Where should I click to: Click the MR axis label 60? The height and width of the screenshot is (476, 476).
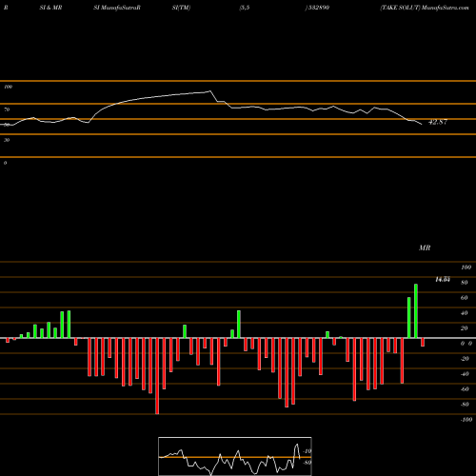[465, 298]
